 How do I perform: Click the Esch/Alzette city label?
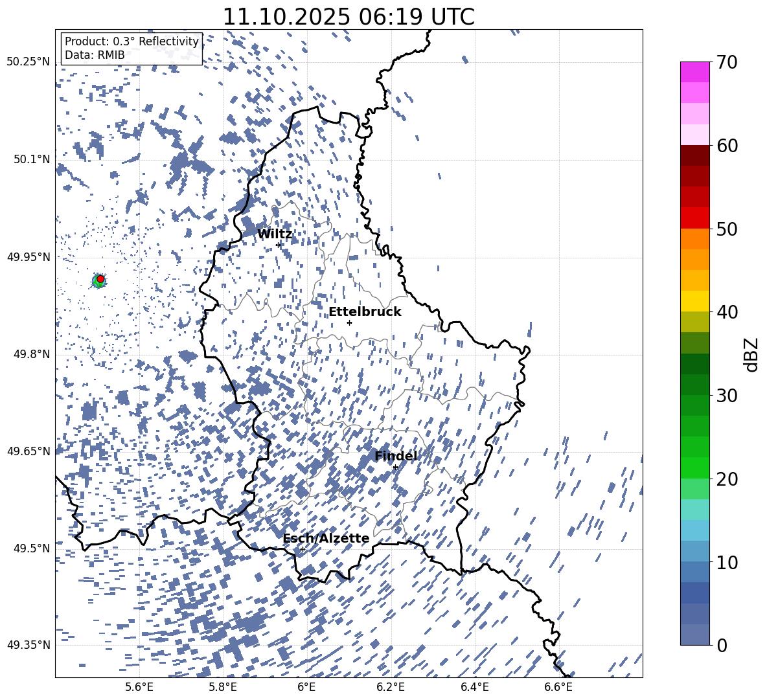point(326,538)
